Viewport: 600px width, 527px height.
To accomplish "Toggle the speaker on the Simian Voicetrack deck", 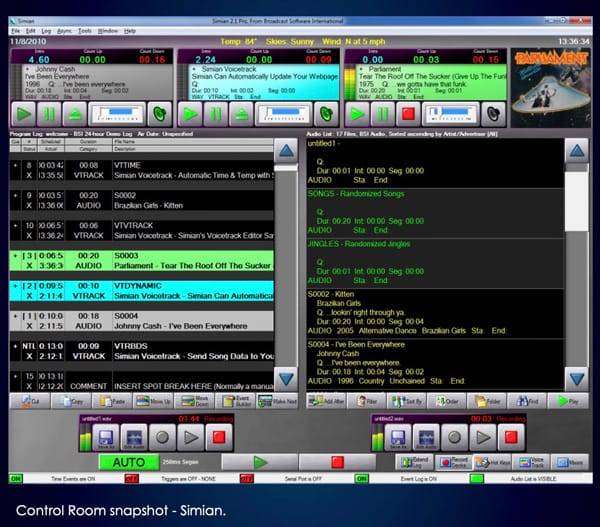I will [x=326, y=114].
